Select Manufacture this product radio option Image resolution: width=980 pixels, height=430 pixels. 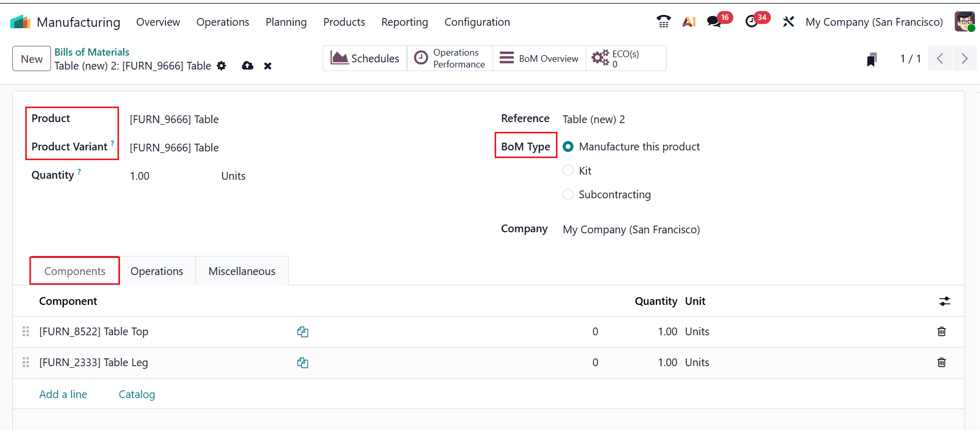(568, 147)
